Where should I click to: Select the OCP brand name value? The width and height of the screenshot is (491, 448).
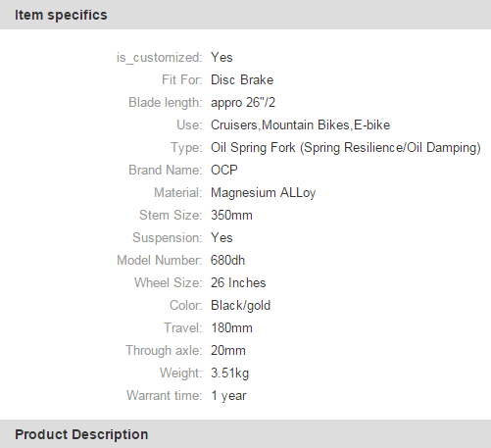224,171
